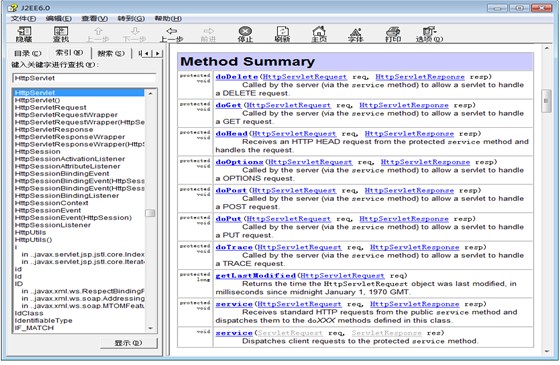Screen dimensions: 560x365
Task: Select HttpUtils() index entry
Action: click(34, 240)
